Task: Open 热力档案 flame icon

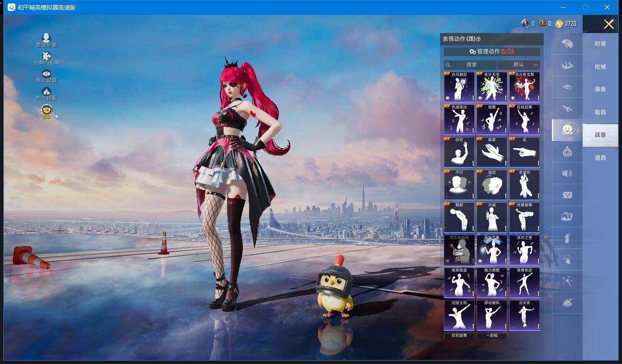Action: [47, 92]
